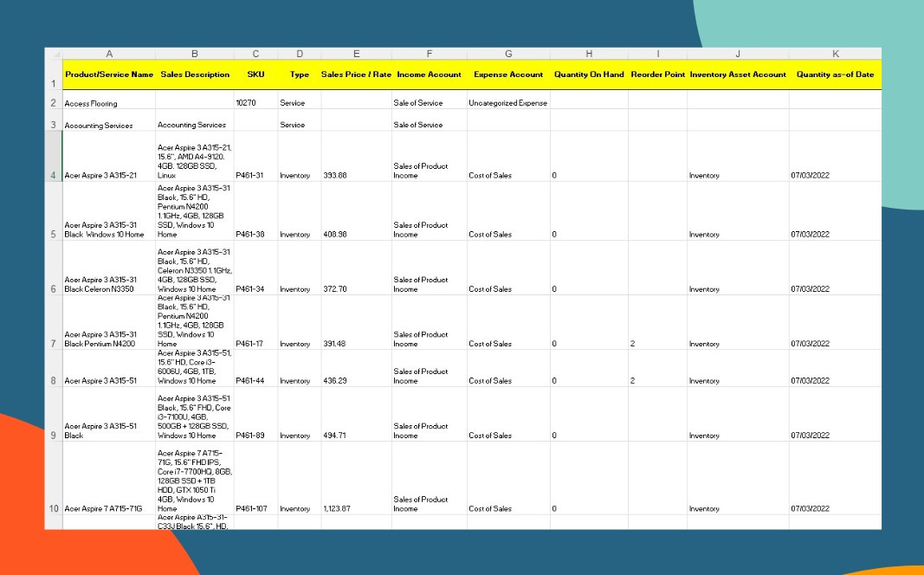Select SKU cell P461-17
Viewport: 924px width, 575px height.
(x=255, y=322)
